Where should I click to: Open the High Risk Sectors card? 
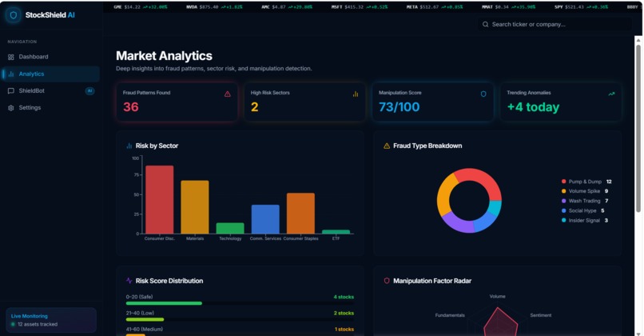(x=304, y=102)
